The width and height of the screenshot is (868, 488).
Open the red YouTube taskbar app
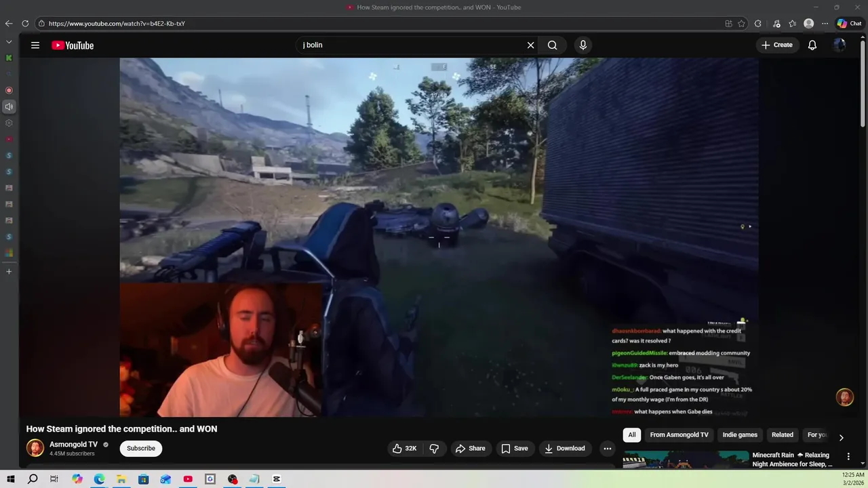[x=188, y=479]
